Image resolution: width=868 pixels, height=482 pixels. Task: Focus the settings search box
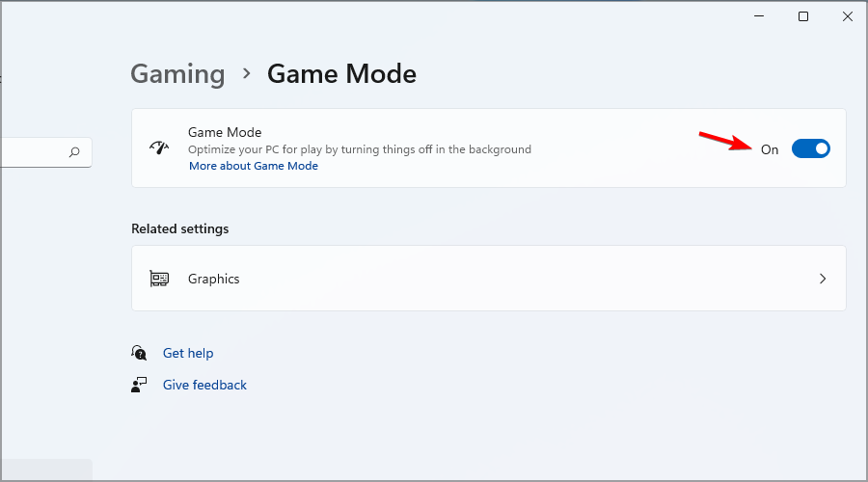(46, 152)
